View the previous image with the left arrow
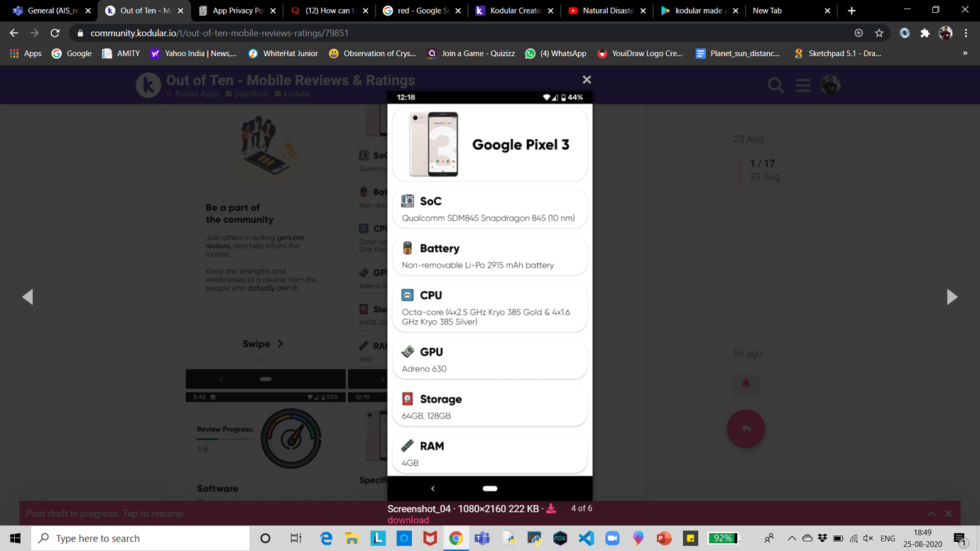Viewport: 980px width, 551px height. click(x=28, y=297)
